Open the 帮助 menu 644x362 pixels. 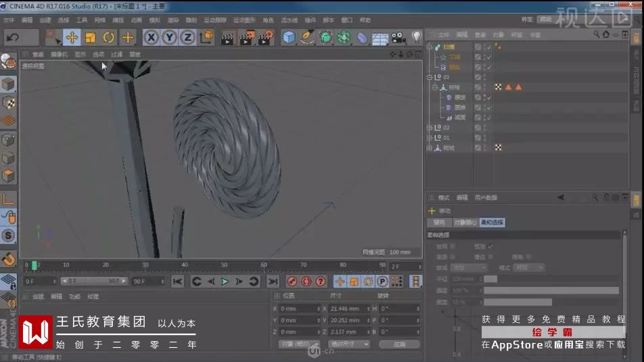[x=365, y=20]
